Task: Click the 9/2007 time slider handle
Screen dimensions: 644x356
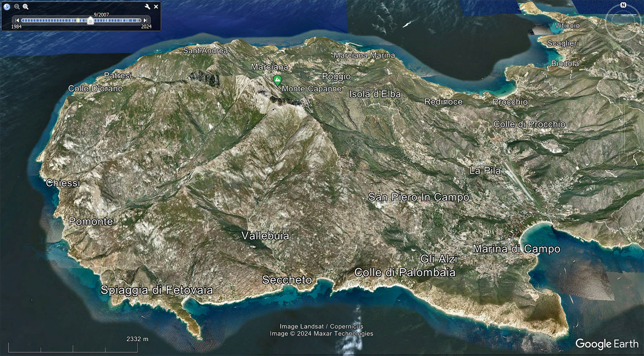Action: pyautogui.click(x=90, y=20)
